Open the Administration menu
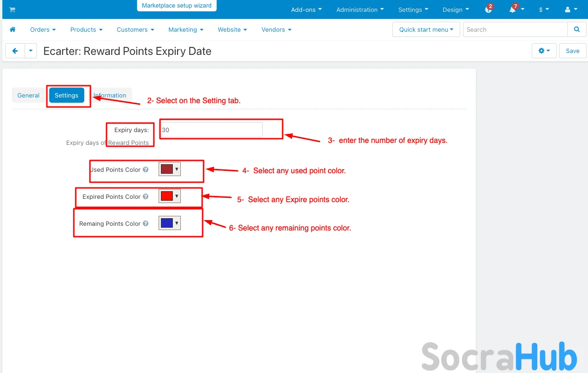Screen dimensions: 588x373 click(360, 9)
